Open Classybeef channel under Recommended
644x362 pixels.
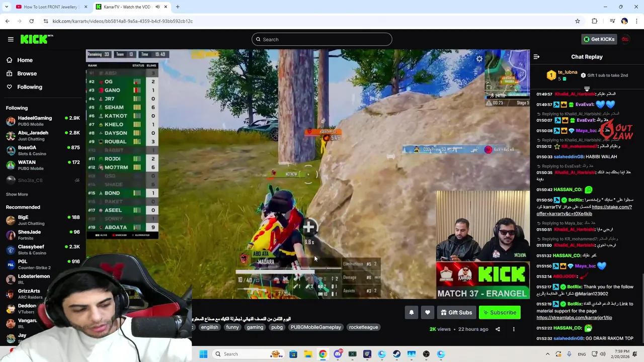[x=42, y=249]
